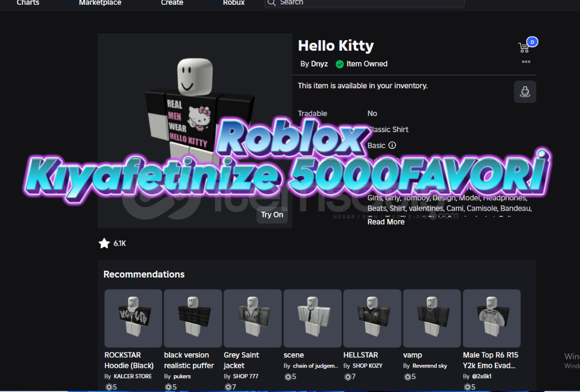Screen dimensions: 580x392
Task: Open chain of judgem... creator link
Action: 316,366
